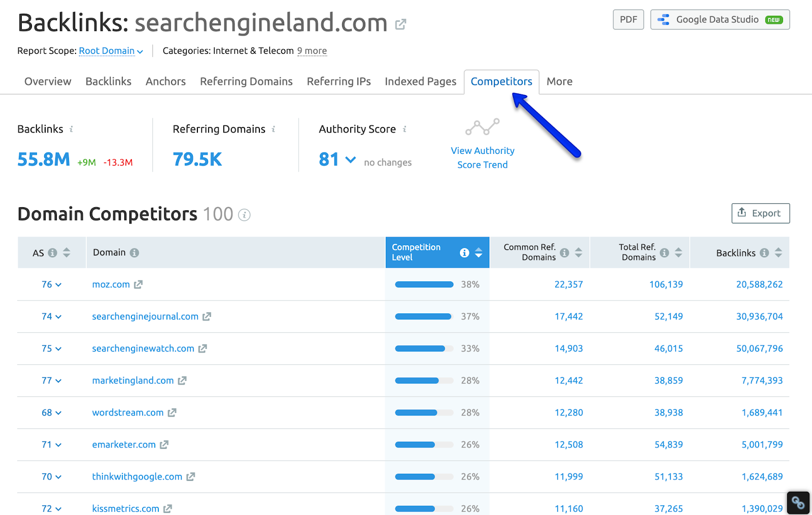The width and height of the screenshot is (812, 515).
Task: Open View Authority Score Trend link
Action: [x=483, y=157]
